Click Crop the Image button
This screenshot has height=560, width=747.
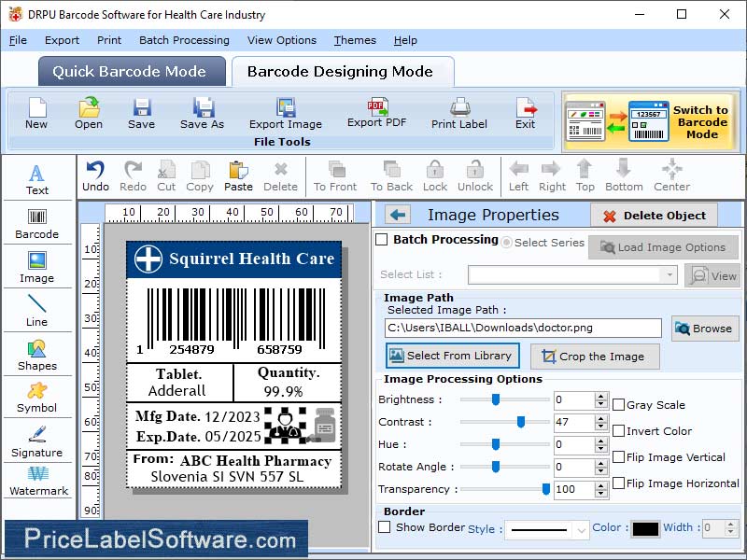pyautogui.click(x=595, y=357)
